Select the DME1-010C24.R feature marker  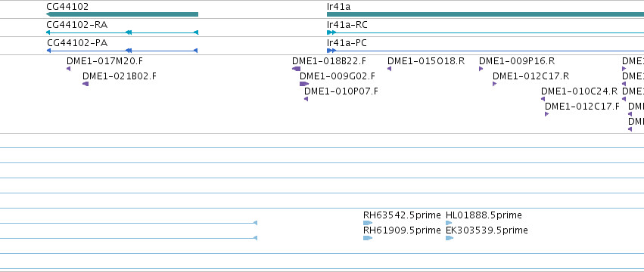543,99
